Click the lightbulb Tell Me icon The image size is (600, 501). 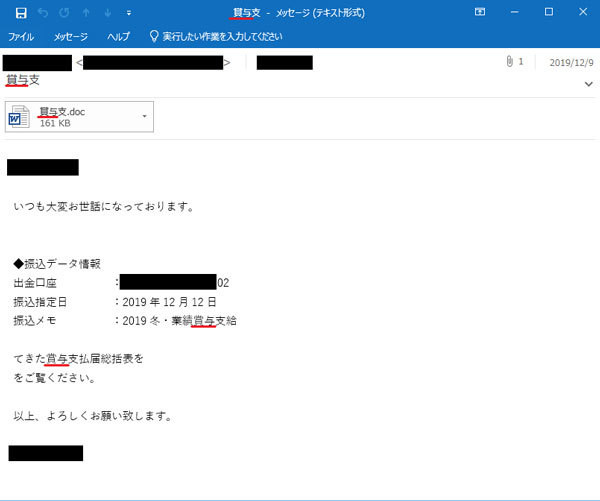click(x=154, y=36)
